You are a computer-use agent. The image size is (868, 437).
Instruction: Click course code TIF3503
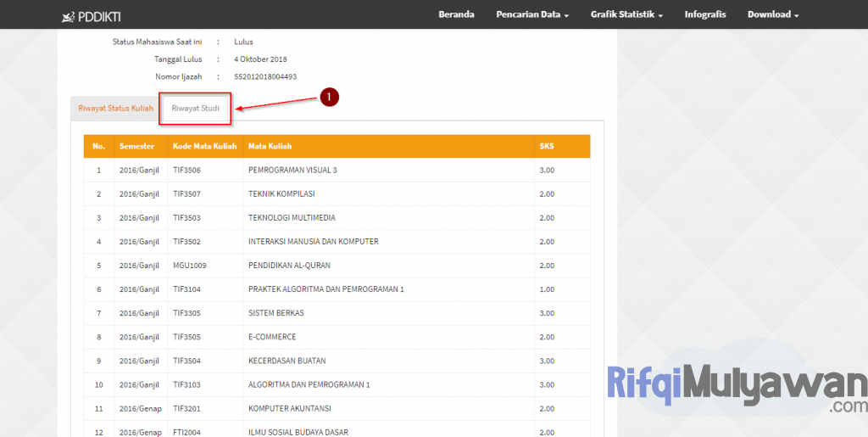tap(186, 218)
